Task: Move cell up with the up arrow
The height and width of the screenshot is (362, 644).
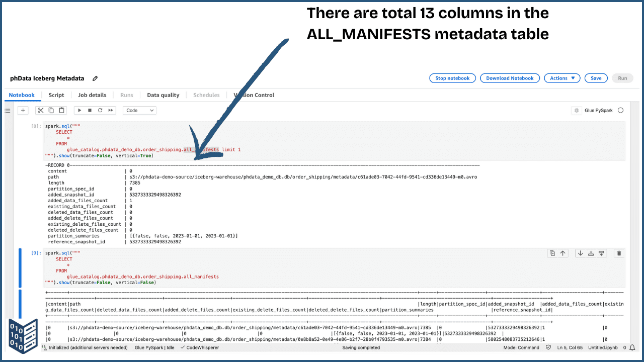Action: coord(563,253)
